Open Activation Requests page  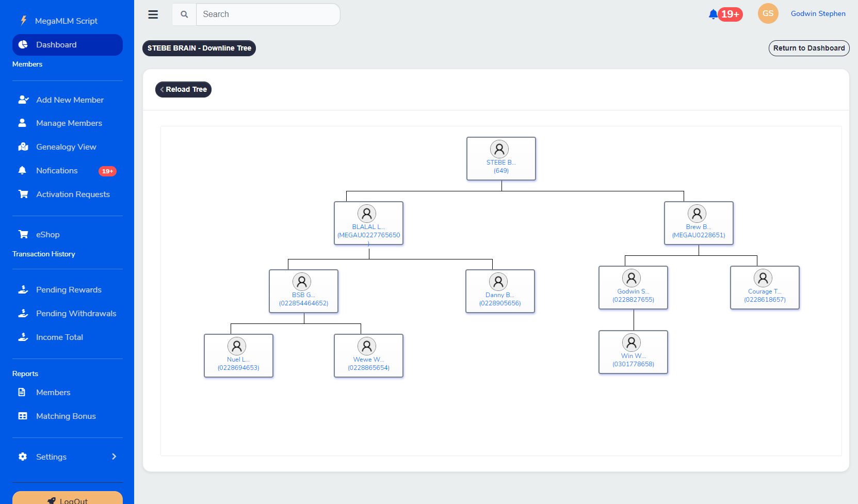coord(73,194)
